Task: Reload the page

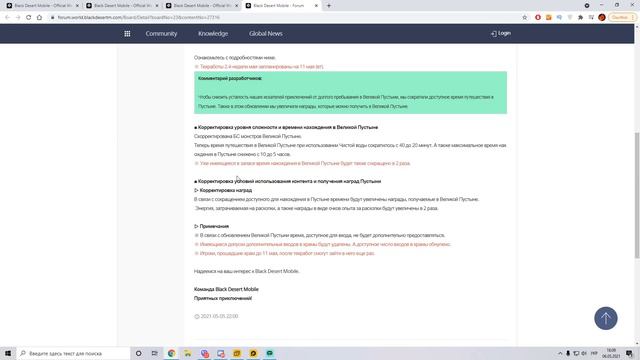Action: [x=29, y=18]
